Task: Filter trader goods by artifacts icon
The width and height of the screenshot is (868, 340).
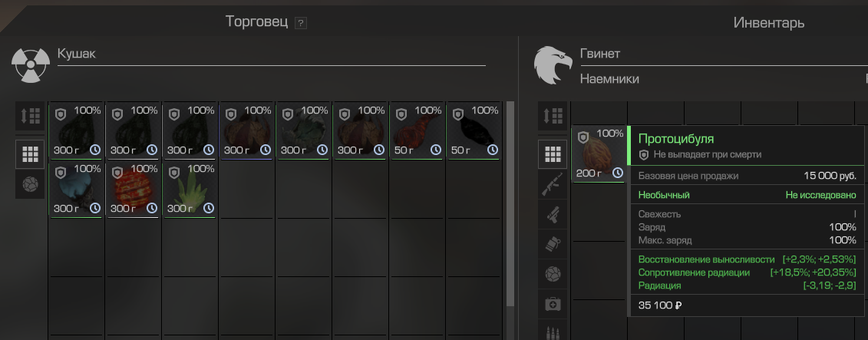Action: [30, 184]
